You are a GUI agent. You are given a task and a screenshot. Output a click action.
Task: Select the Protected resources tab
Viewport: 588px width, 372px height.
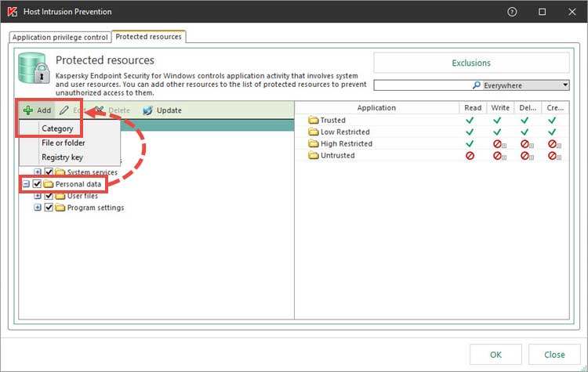coord(148,37)
